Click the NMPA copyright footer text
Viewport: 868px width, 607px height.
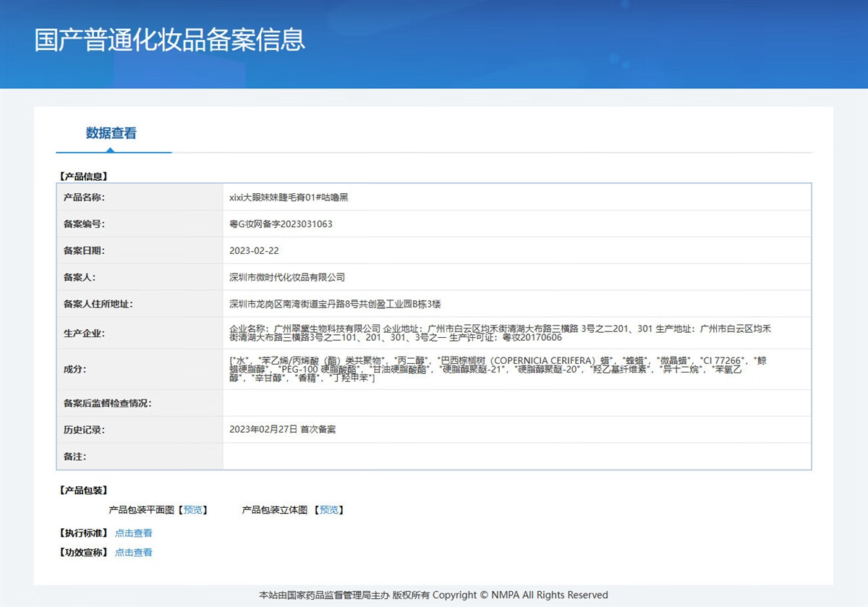coord(433,595)
